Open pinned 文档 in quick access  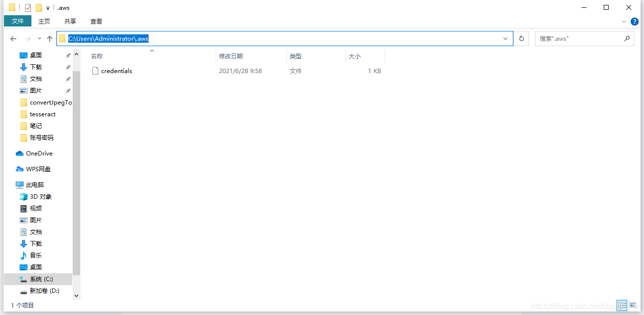coord(36,79)
